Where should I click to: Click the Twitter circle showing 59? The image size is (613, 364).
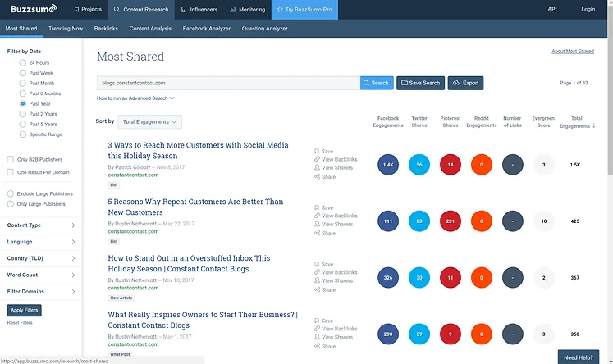419,334
